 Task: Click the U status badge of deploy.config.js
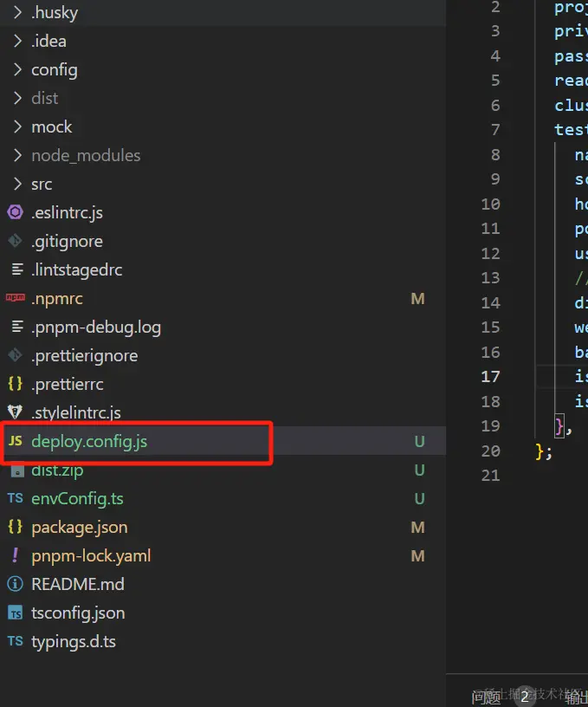419,441
